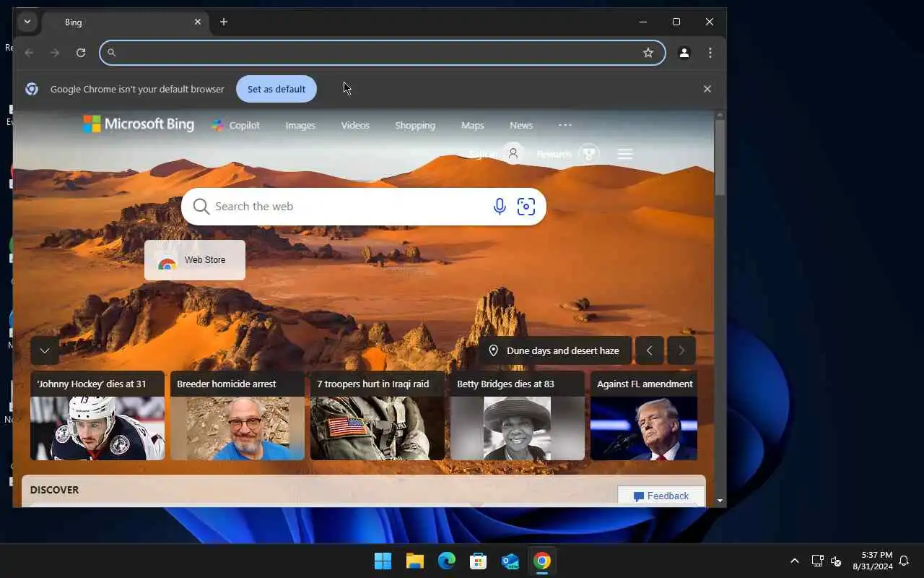This screenshot has height=578, width=924.
Task: Open Against FL amendment story
Action: click(x=644, y=415)
